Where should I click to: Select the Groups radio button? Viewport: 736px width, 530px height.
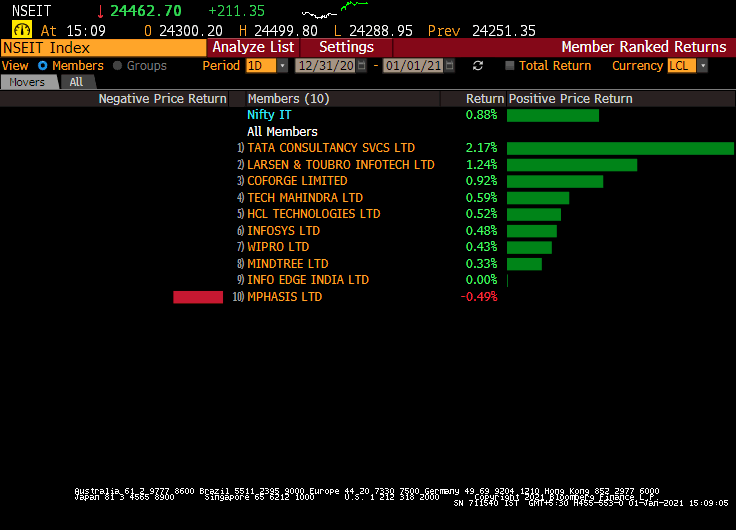coord(118,66)
